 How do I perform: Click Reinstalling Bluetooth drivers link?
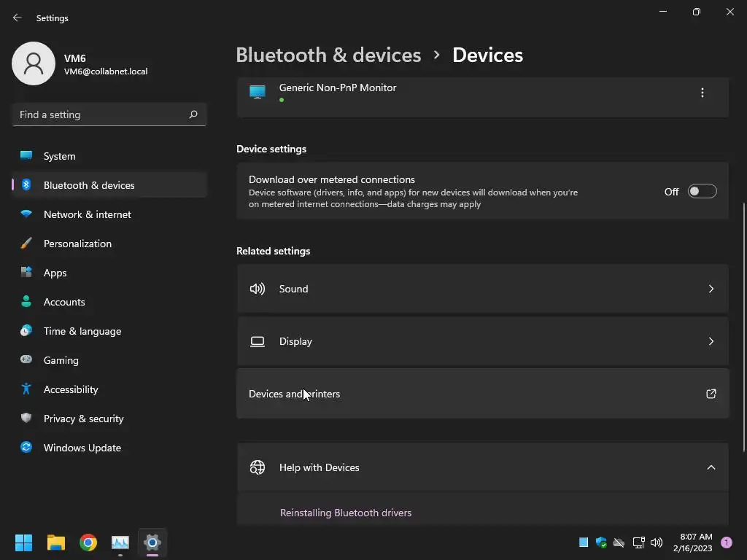coord(346,513)
